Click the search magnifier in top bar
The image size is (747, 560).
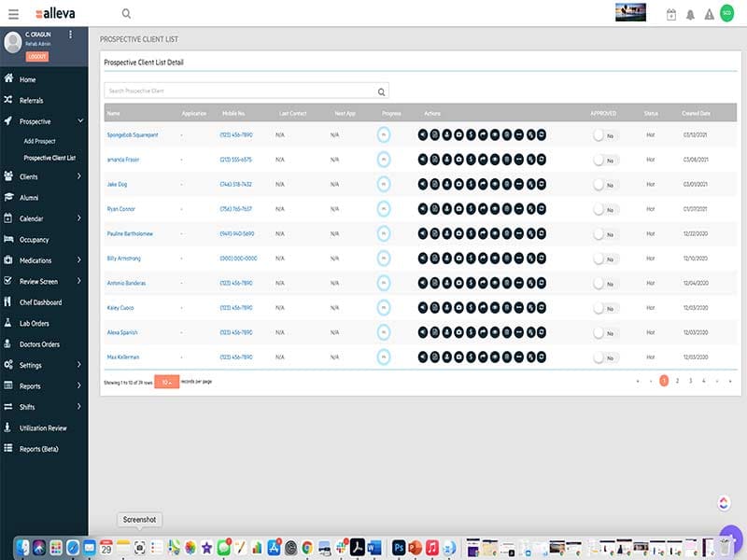126,14
